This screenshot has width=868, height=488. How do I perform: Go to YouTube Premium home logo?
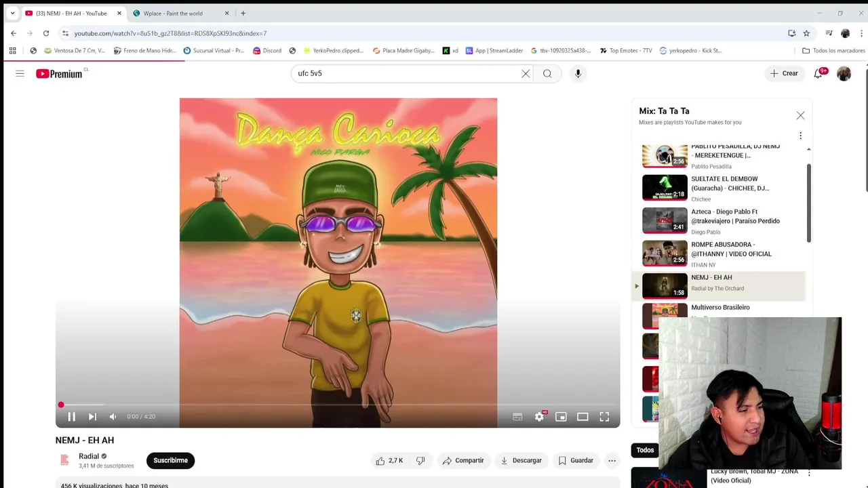(60, 73)
